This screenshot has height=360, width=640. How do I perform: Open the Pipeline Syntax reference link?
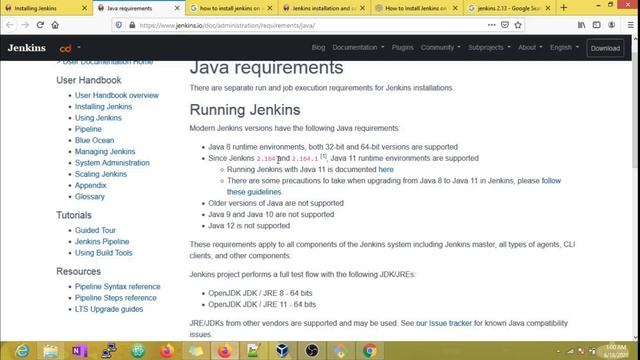pyautogui.click(x=118, y=287)
